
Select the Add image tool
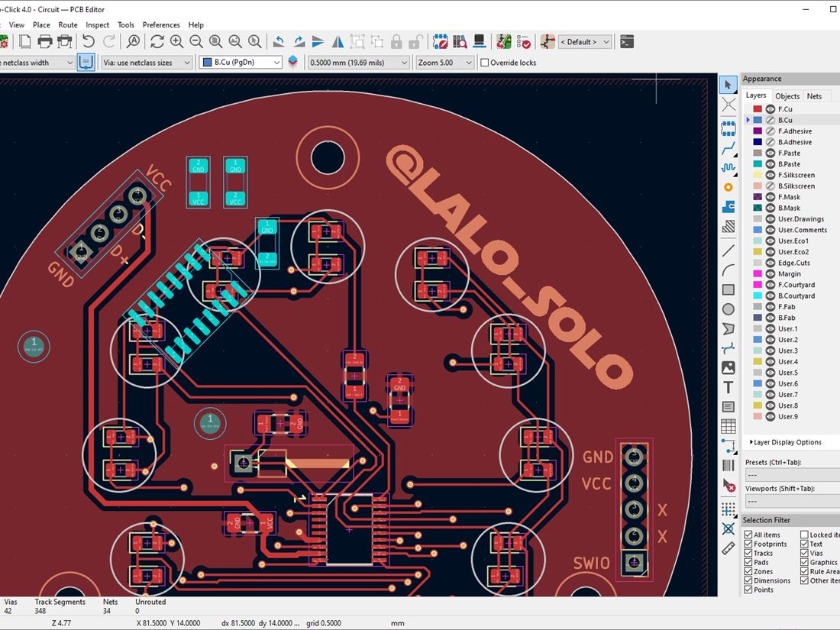(x=728, y=367)
